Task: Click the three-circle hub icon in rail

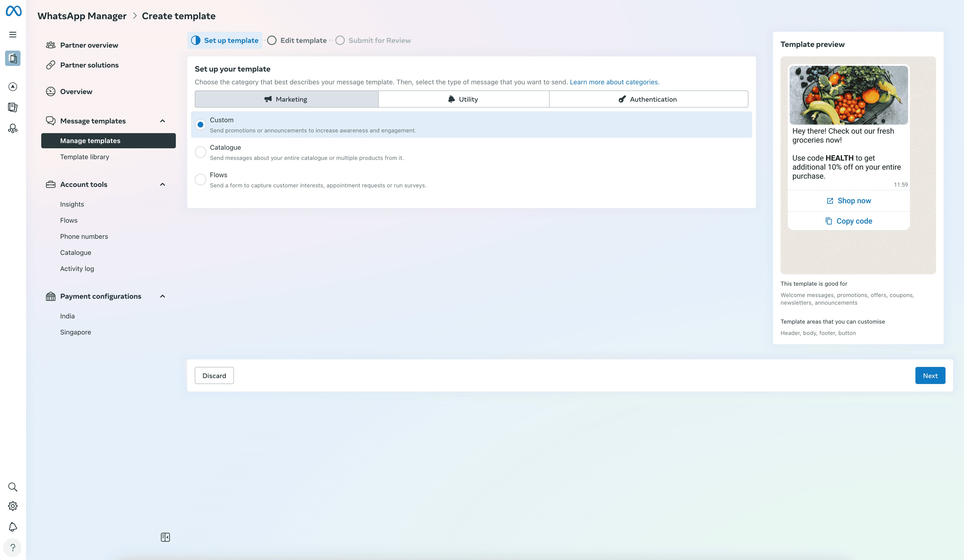Action: [x=13, y=128]
